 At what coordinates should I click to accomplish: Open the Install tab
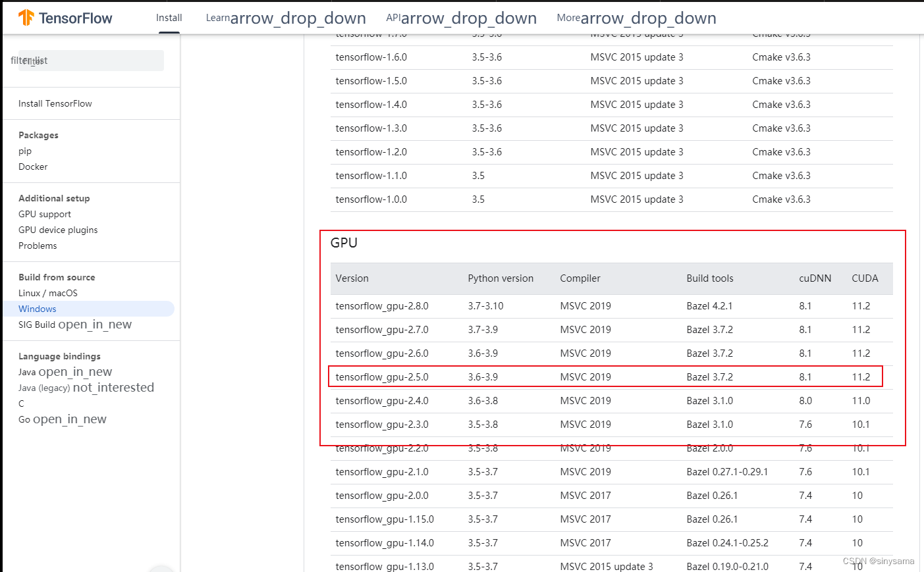coord(169,18)
